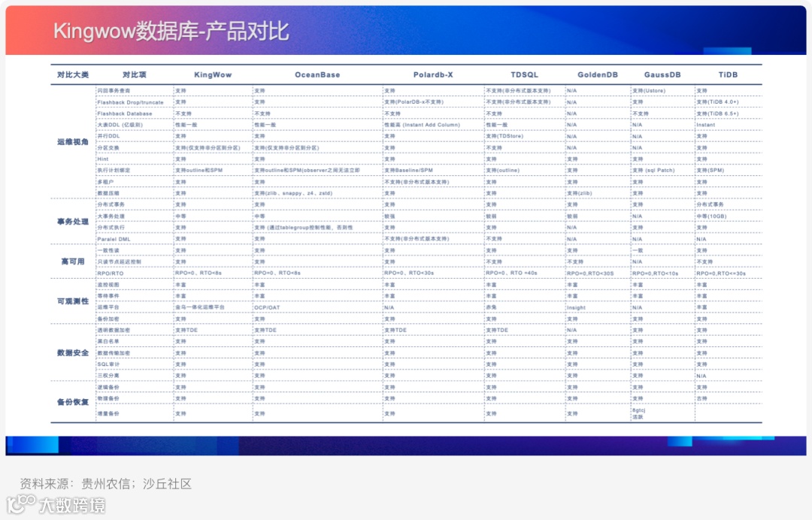Screen dimensions: 812x520
Task: Click the '金乌一体化运维平台' cell
Action: [x=200, y=307]
